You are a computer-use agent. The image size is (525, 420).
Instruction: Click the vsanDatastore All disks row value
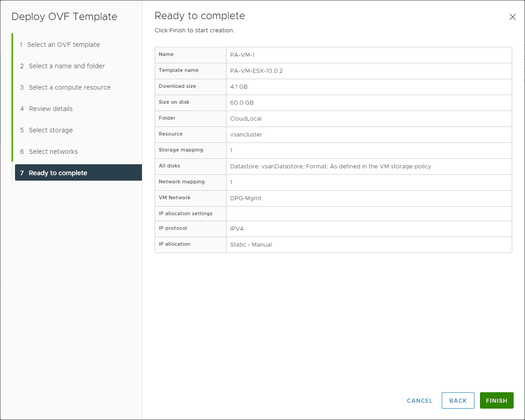click(330, 167)
